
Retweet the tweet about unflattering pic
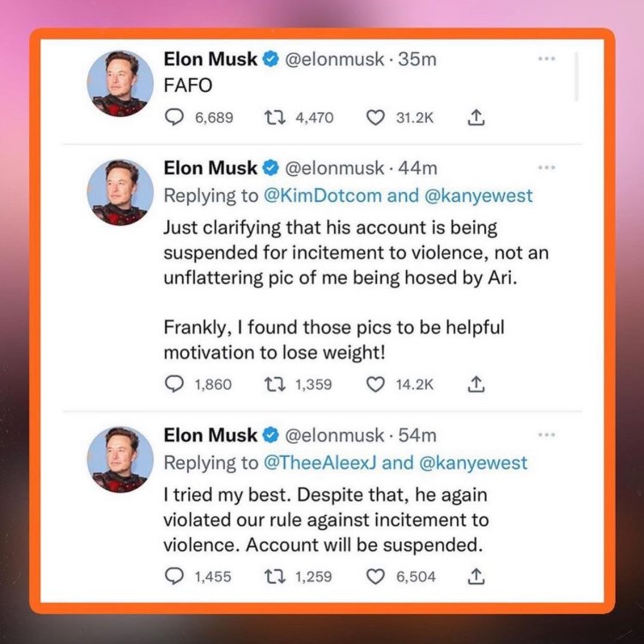tap(271, 385)
